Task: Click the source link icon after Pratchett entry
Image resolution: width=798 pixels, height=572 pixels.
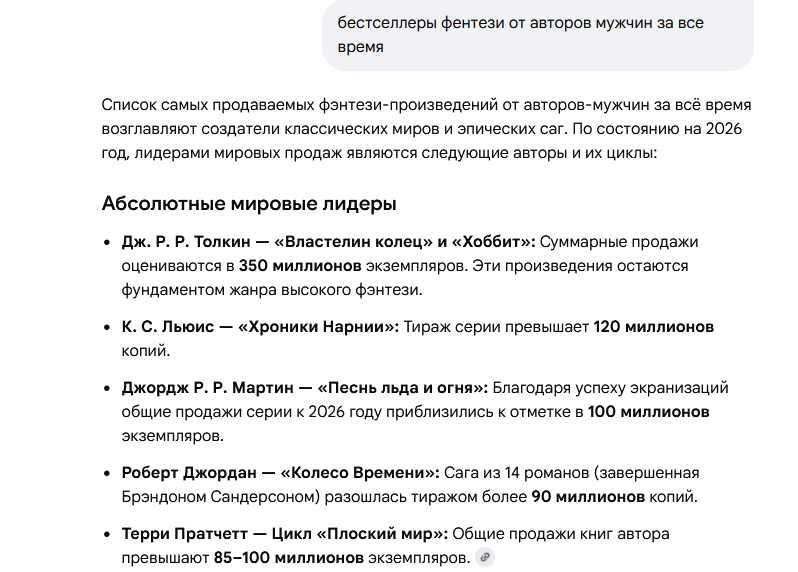Action: pyautogui.click(x=486, y=557)
